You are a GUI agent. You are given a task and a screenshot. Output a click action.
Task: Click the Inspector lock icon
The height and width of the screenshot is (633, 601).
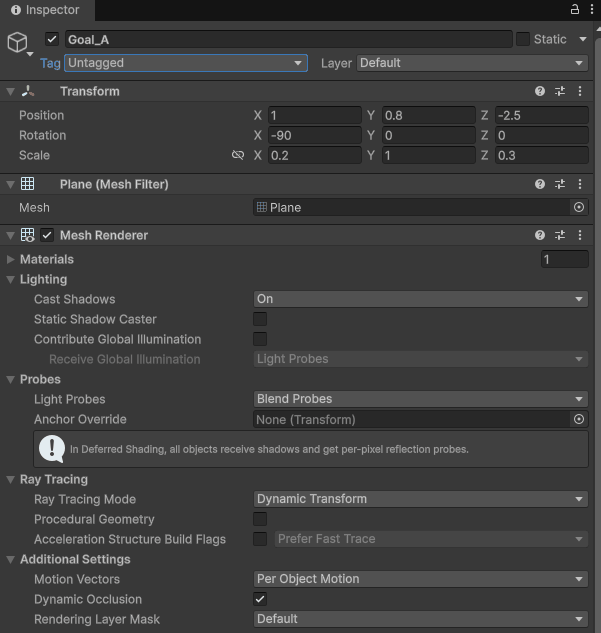click(x=574, y=9)
